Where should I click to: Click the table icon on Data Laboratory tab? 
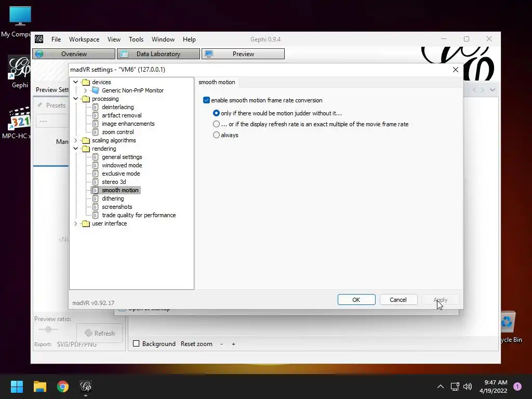[124, 54]
